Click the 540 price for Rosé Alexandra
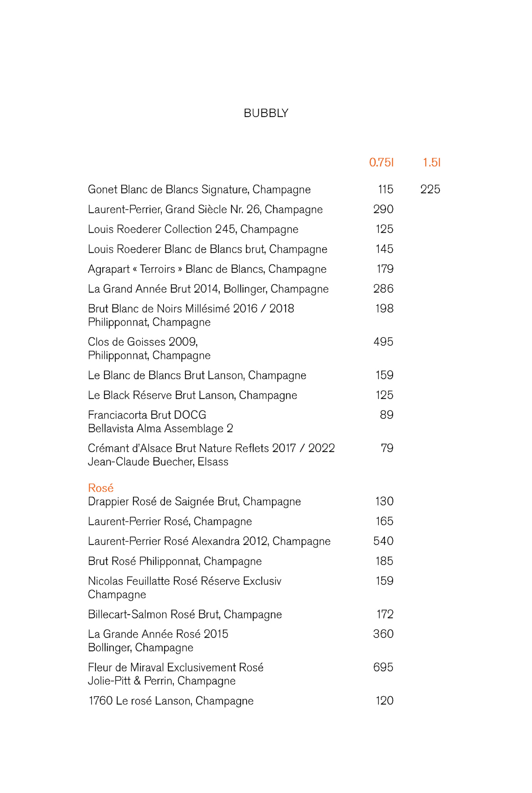This screenshot has height=793, width=532. click(x=383, y=541)
